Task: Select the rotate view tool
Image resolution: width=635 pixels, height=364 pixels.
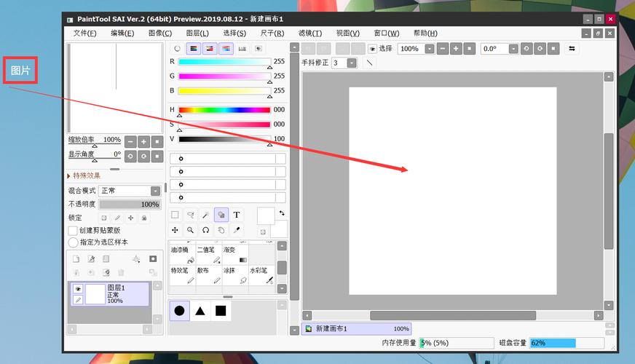Action: pos(206,230)
